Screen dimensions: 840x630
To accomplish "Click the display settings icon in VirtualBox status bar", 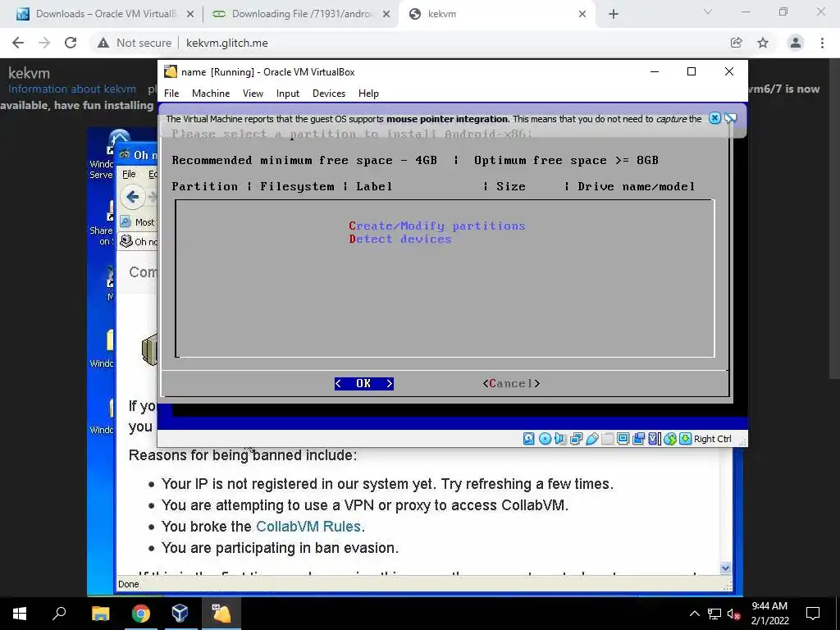I will (623, 440).
